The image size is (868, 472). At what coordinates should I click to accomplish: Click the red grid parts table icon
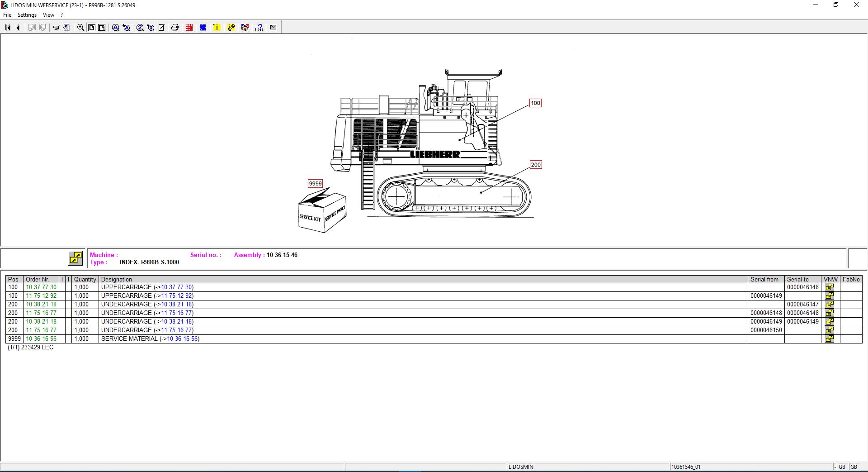pos(189,27)
